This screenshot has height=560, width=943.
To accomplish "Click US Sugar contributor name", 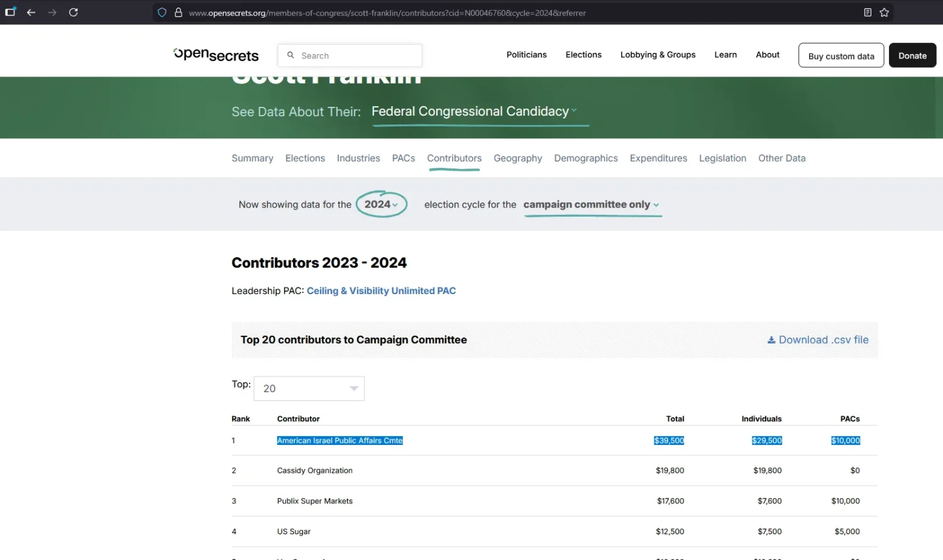I will pyautogui.click(x=294, y=532).
